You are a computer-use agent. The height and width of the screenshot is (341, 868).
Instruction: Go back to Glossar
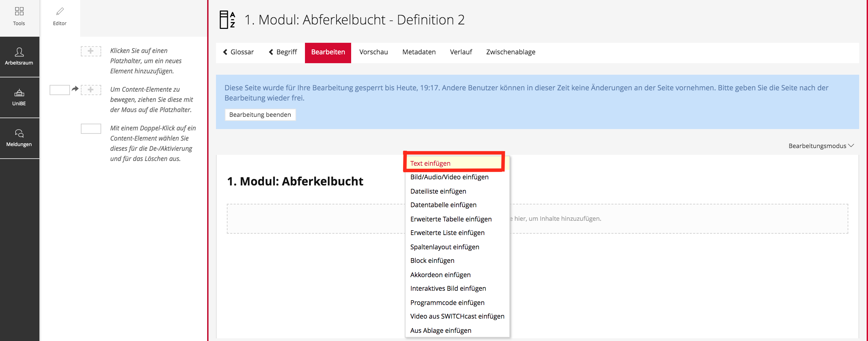[238, 52]
